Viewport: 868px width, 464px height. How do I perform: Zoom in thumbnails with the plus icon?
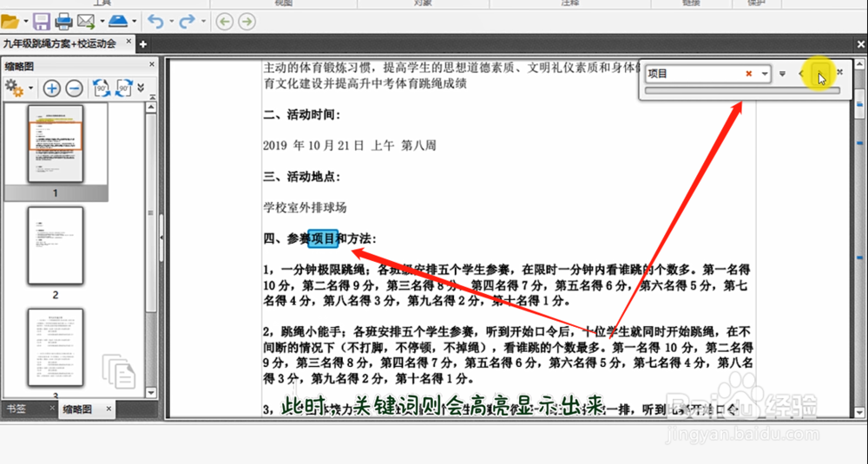click(51, 88)
